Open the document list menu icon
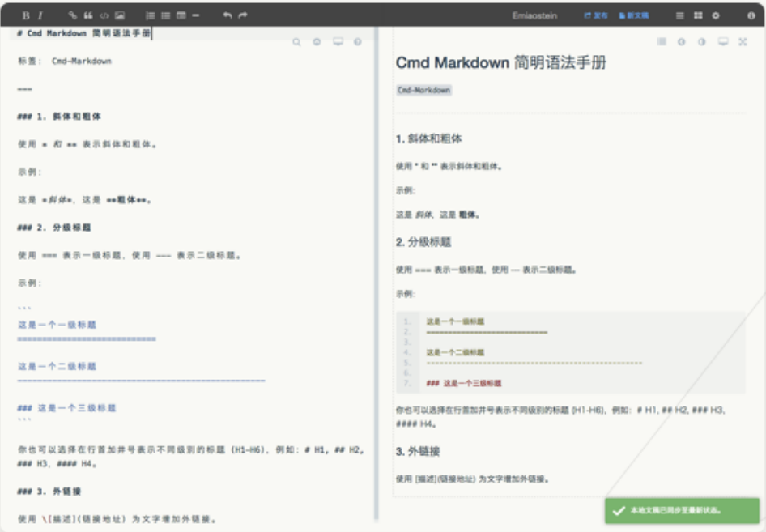 tap(679, 15)
